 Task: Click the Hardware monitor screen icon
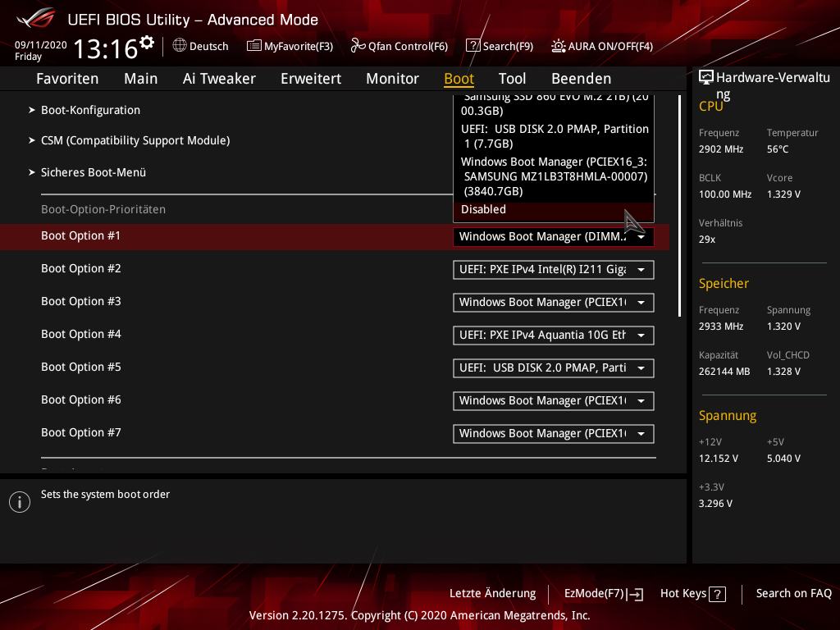click(706, 77)
